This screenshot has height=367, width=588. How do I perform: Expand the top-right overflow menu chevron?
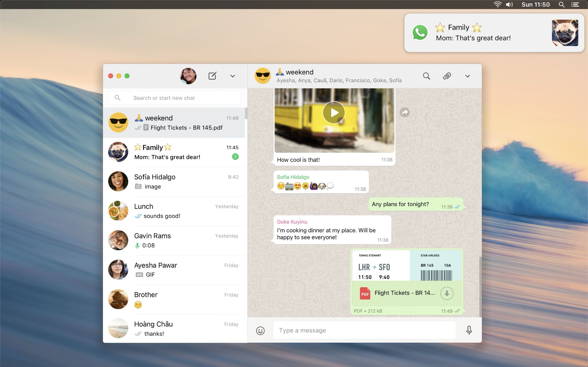(467, 76)
